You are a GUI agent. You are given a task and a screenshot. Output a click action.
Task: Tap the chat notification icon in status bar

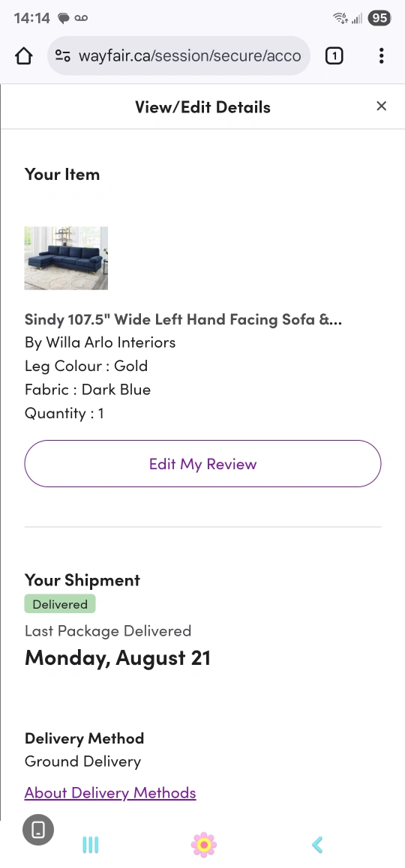64,18
